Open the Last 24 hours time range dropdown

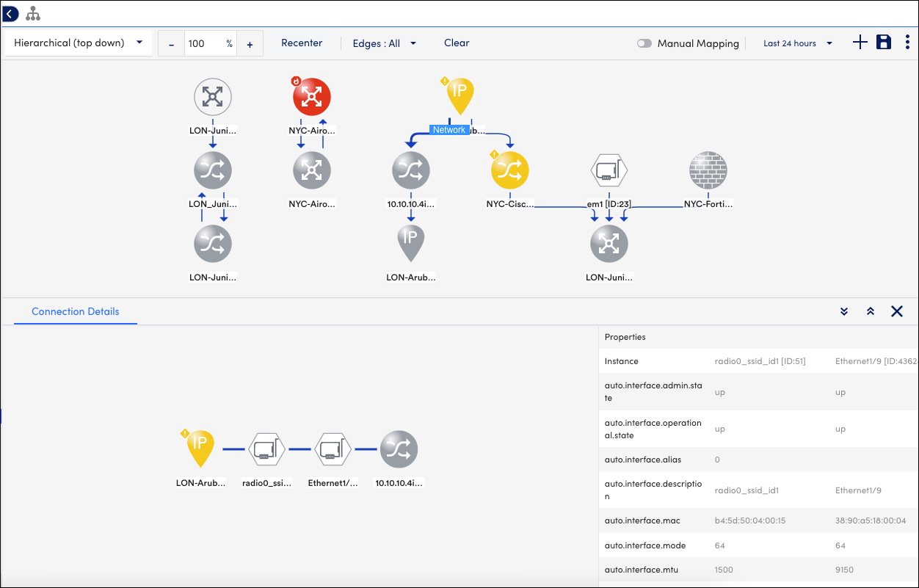click(797, 43)
